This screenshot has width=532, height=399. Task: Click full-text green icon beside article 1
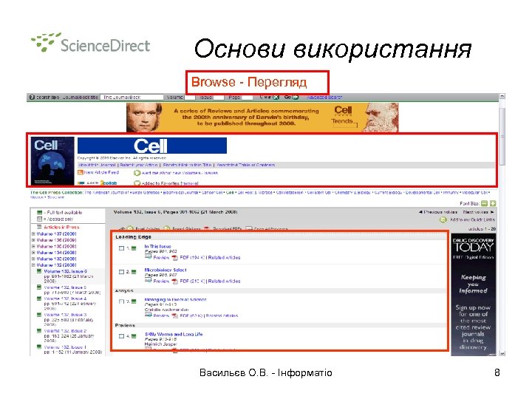(x=134, y=248)
